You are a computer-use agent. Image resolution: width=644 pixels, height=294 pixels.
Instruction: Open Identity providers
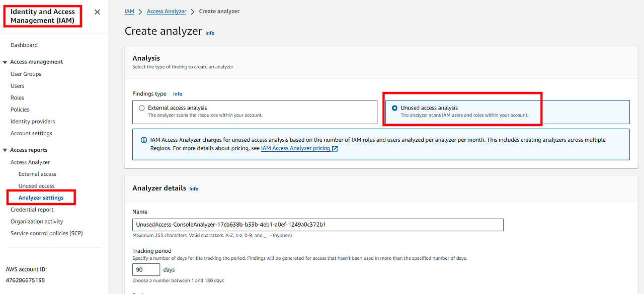point(33,122)
